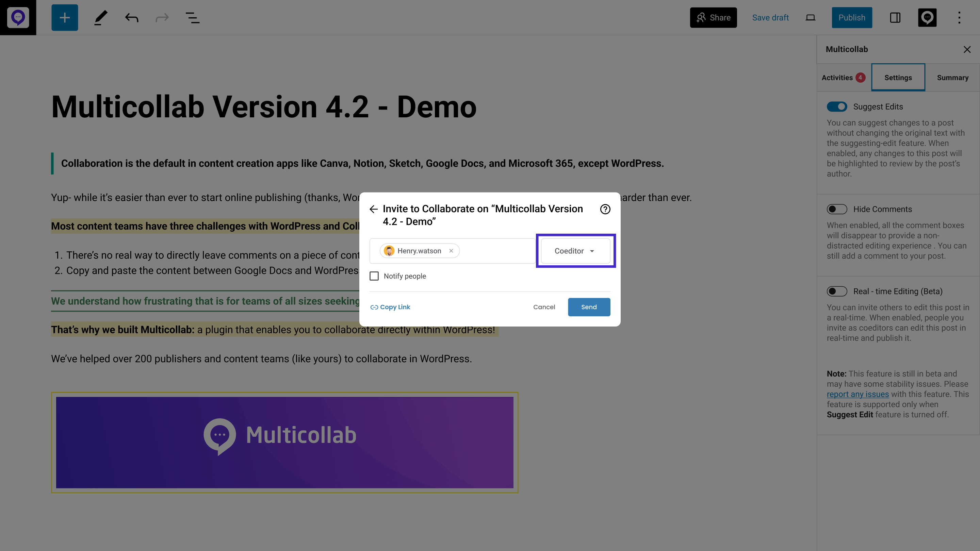The width and height of the screenshot is (980, 551).
Task: Open the block inserter plus button
Action: 65,17
